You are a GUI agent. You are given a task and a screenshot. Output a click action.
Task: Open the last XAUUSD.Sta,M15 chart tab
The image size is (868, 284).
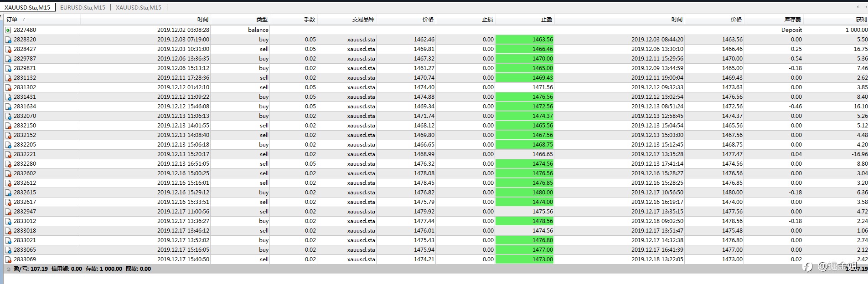pos(138,7)
